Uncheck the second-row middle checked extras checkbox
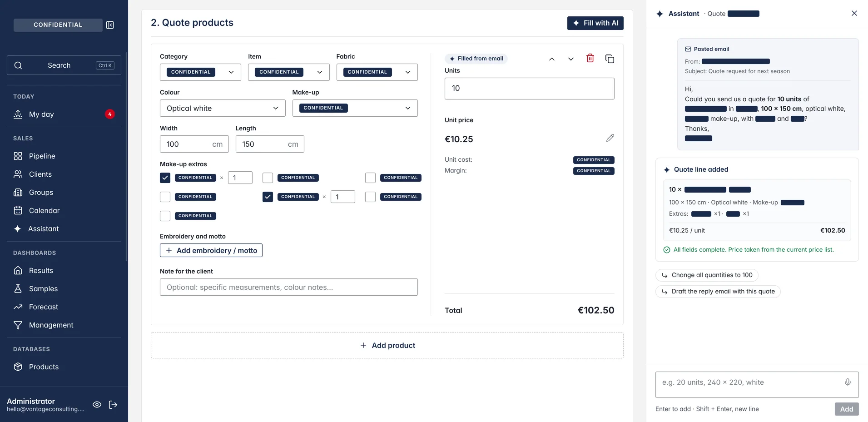Viewport: 868px width, 422px height. coord(268,197)
